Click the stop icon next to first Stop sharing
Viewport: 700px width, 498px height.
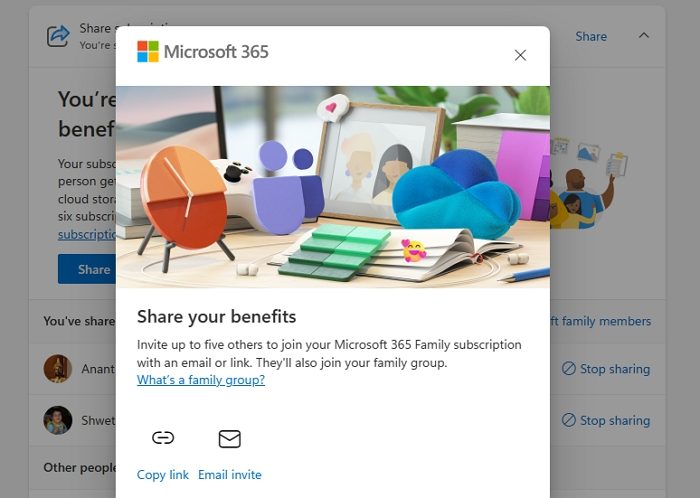click(x=568, y=369)
